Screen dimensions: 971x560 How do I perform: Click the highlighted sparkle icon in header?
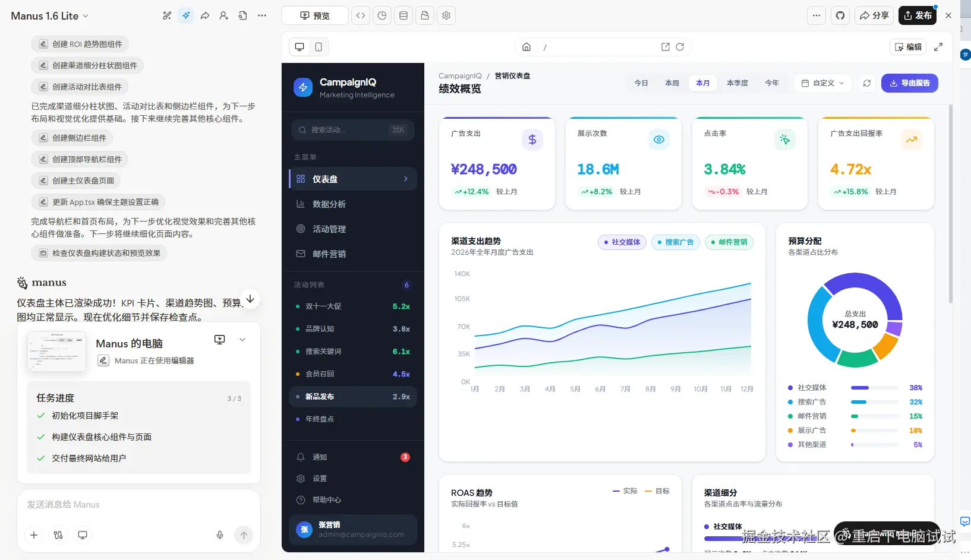click(186, 15)
